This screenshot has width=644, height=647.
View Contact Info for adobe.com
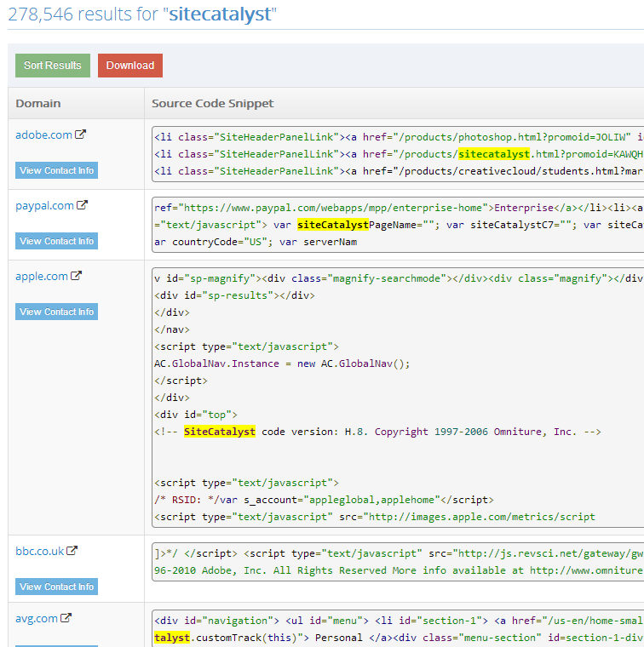point(56,170)
